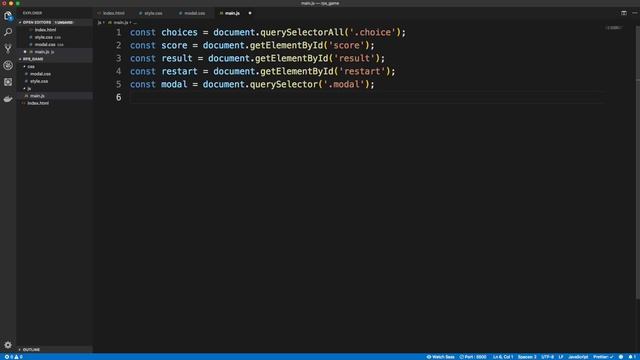Click the 'result' variable name on line 3
Screen dimensions: 640x360
[x=177, y=58]
